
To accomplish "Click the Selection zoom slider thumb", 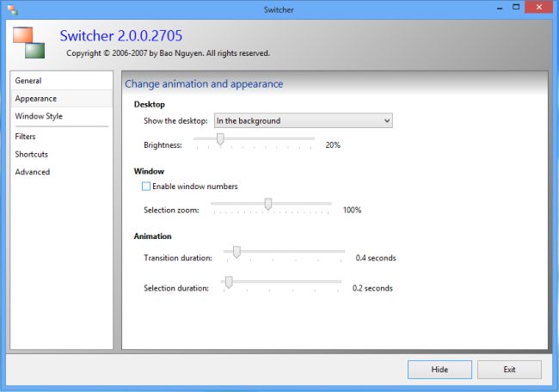I will point(268,205).
